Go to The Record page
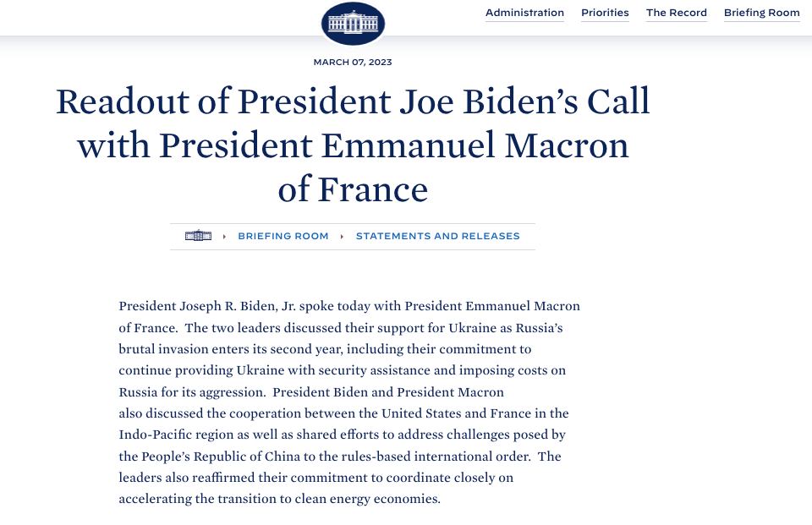 point(676,13)
